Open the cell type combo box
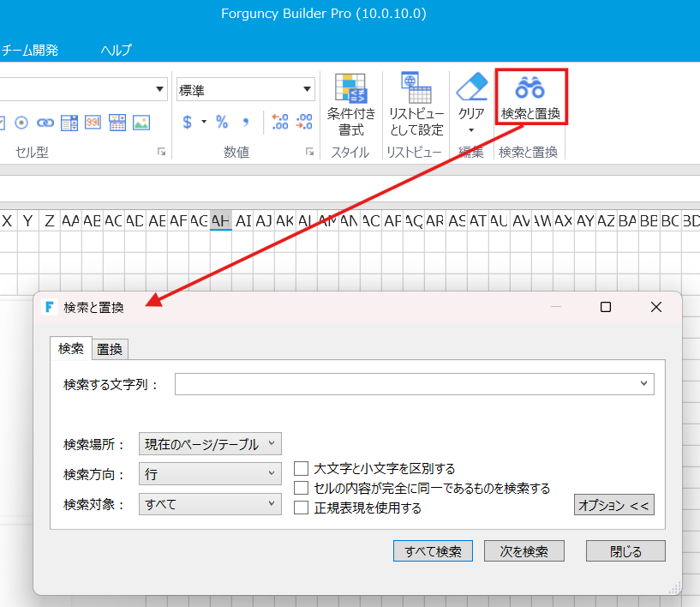The width and height of the screenshot is (700, 607). pyautogui.click(x=83, y=89)
